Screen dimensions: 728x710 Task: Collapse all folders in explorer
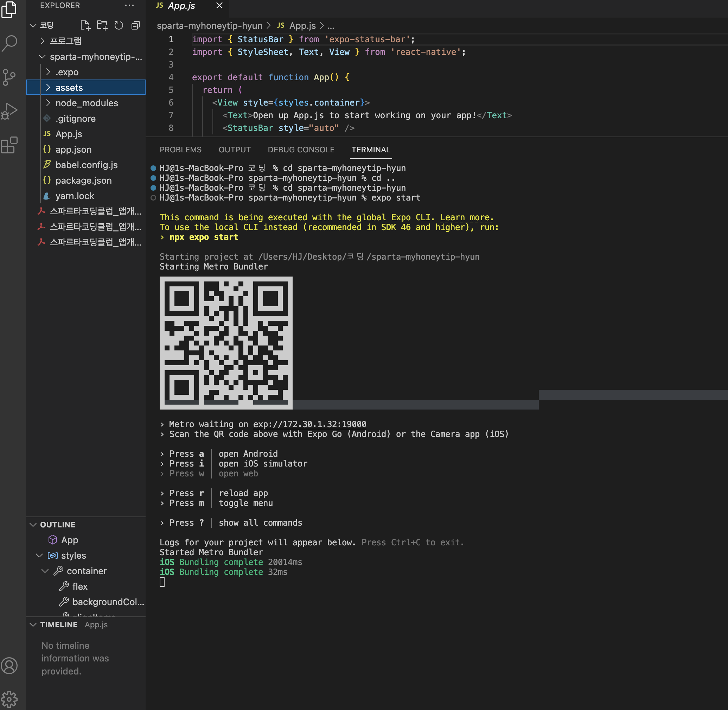pyautogui.click(x=136, y=25)
